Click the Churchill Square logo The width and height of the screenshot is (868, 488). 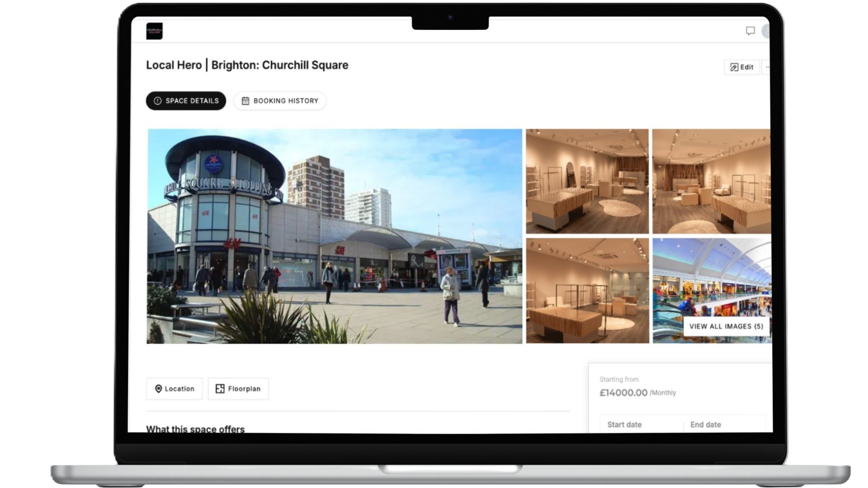click(x=154, y=31)
